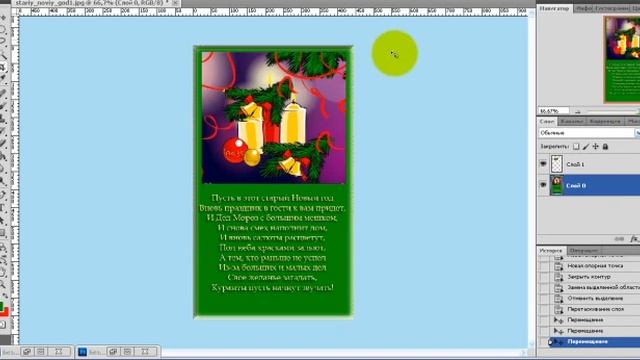The height and width of the screenshot is (360, 640).
Task: Click the Navigator preview thumbnail
Action: tap(622, 60)
